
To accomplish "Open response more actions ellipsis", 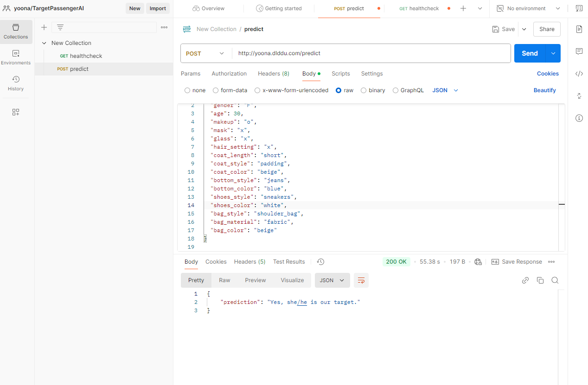I will point(551,262).
